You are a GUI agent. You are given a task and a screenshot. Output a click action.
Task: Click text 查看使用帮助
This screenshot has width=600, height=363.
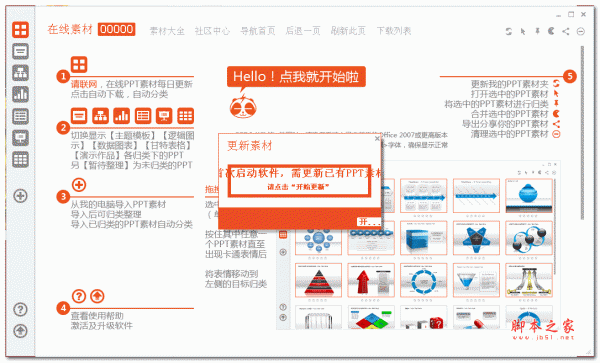click(97, 316)
